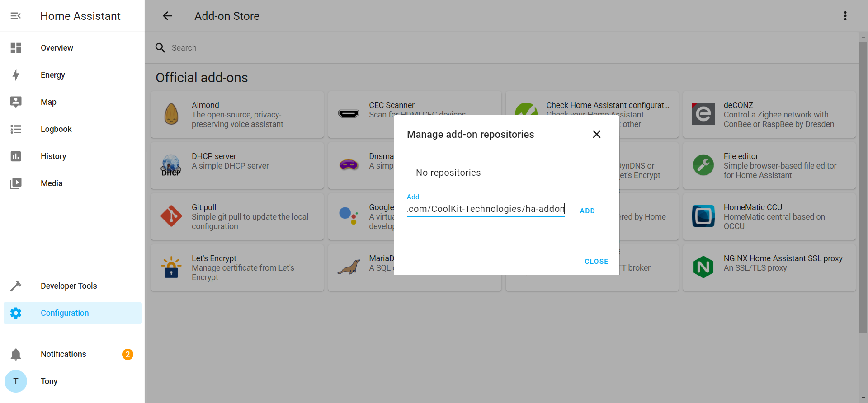Open the Git pull add-on
Screen dimensions: 868x403
pyautogui.click(x=237, y=217)
